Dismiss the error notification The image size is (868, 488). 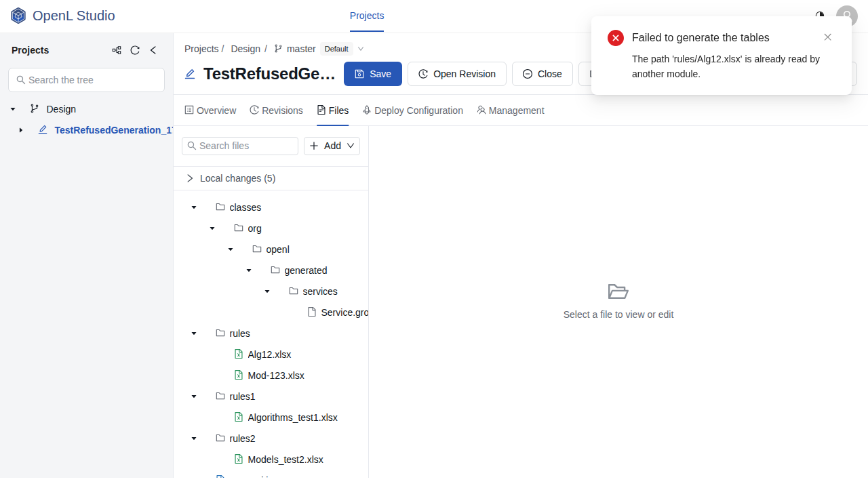coord(827,37)
